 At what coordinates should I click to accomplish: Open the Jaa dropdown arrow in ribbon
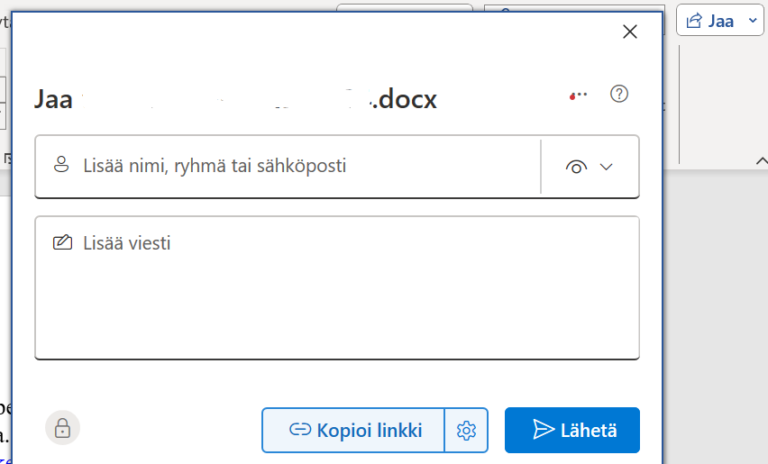point(752,20)
